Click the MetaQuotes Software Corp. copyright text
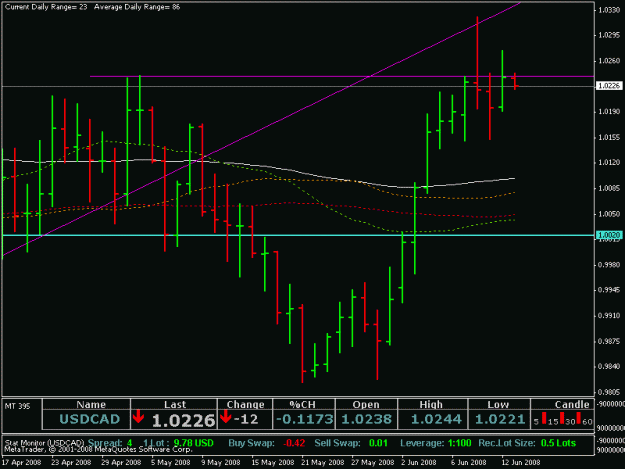Viewport: 625px width, 469px height. pyautogui.click(x=98, y=449)
